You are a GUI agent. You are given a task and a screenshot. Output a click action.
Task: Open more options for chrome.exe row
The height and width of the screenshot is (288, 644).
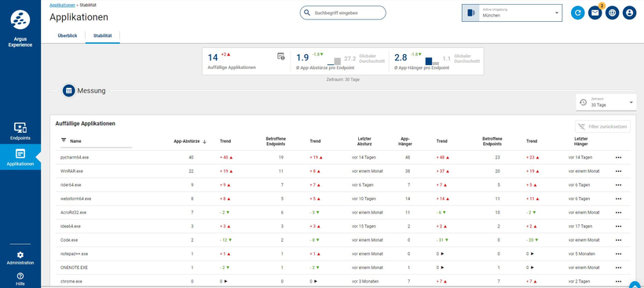[618, 282]
